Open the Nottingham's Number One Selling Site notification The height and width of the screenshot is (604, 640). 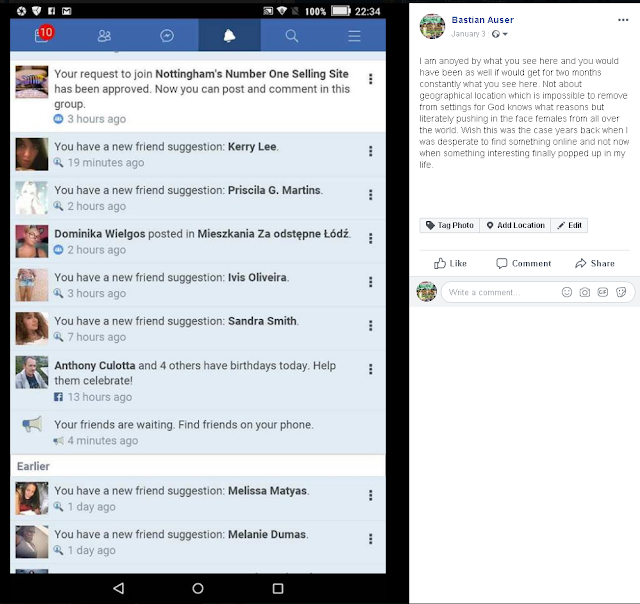coord(198,96)
